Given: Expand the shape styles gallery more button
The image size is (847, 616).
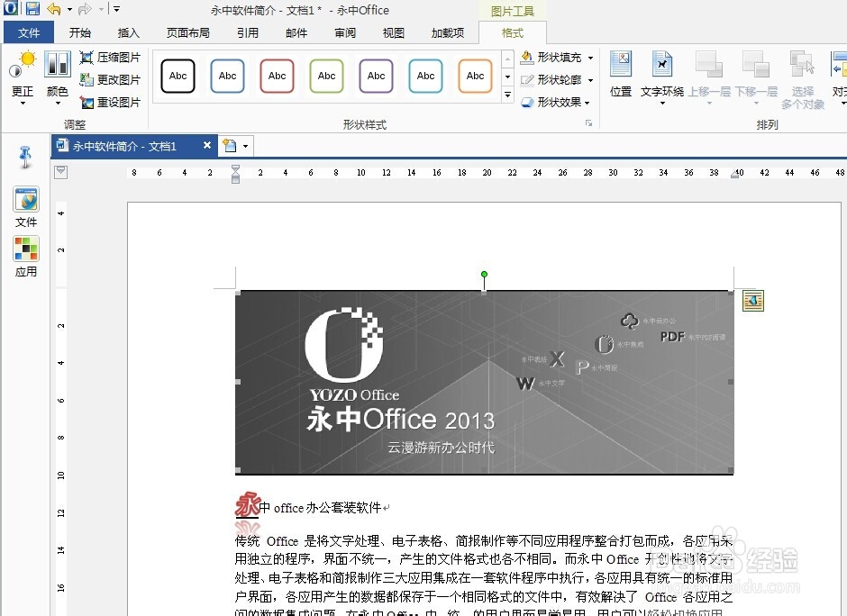Looking at the screenshot, I should 507,95.
